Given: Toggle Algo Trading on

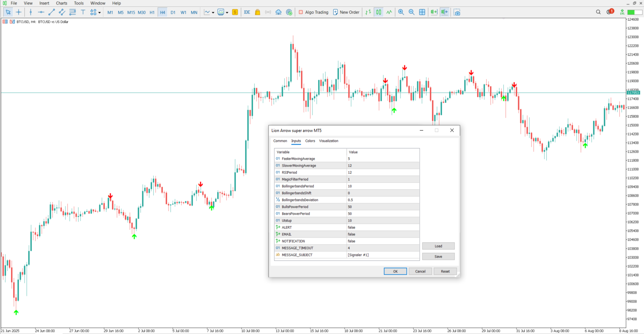Looking at the screenshot, I should [313, 12].
